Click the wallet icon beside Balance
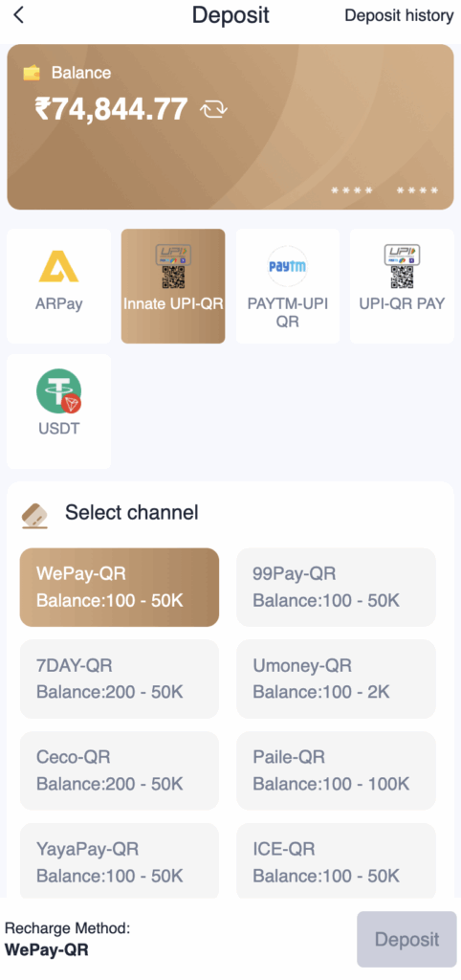The width and height of the screenshot is (461, 980). [x=32, y=73]
